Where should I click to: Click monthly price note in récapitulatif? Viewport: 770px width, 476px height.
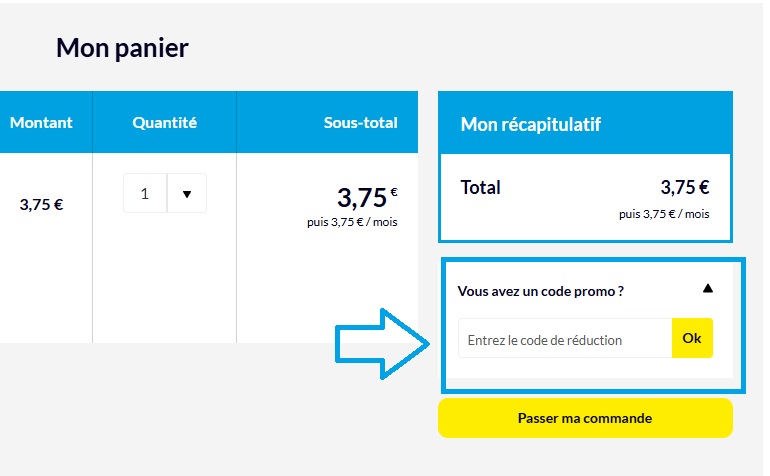[664, 214]
